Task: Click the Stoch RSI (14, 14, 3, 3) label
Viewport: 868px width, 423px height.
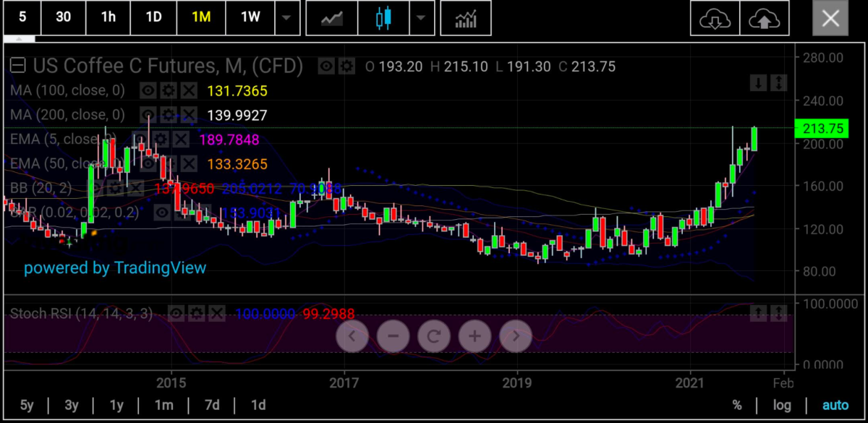Action: [82, 313]
